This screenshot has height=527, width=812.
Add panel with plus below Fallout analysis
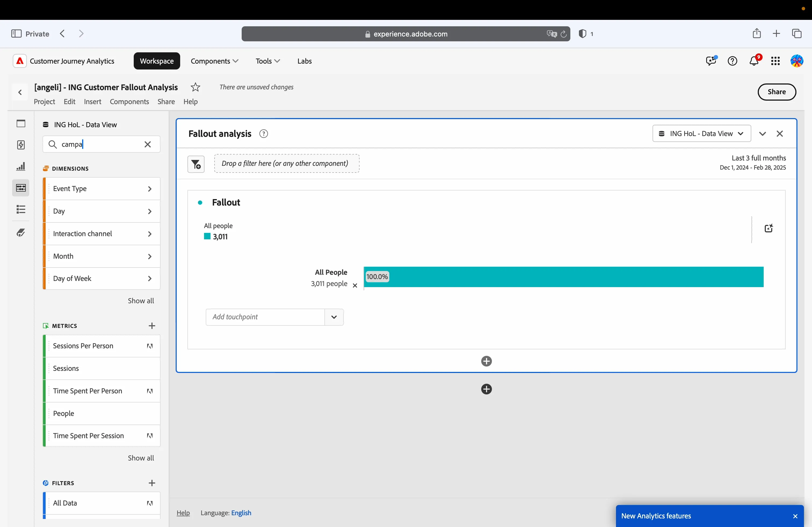coord(486,389)
